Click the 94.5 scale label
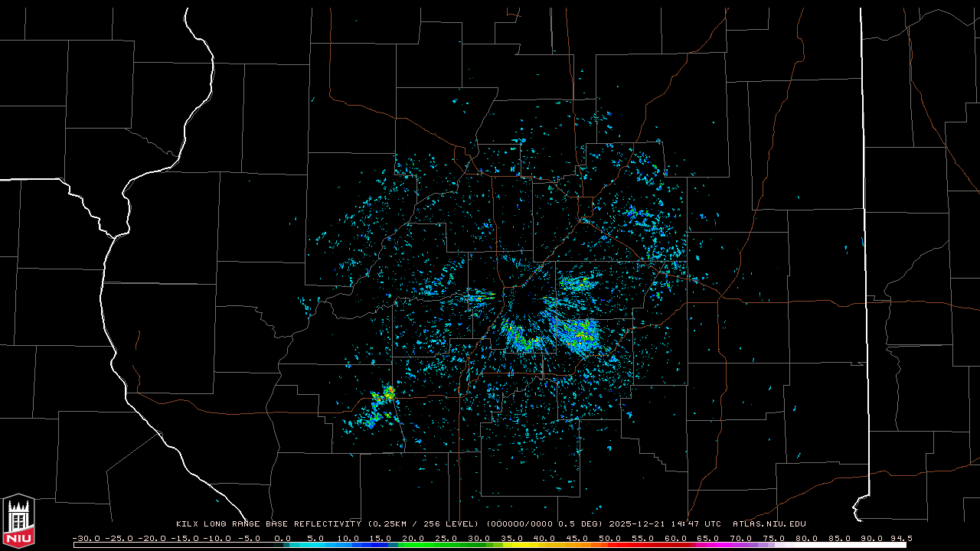Screen dimensions: 980x551 tap(900, 538)
